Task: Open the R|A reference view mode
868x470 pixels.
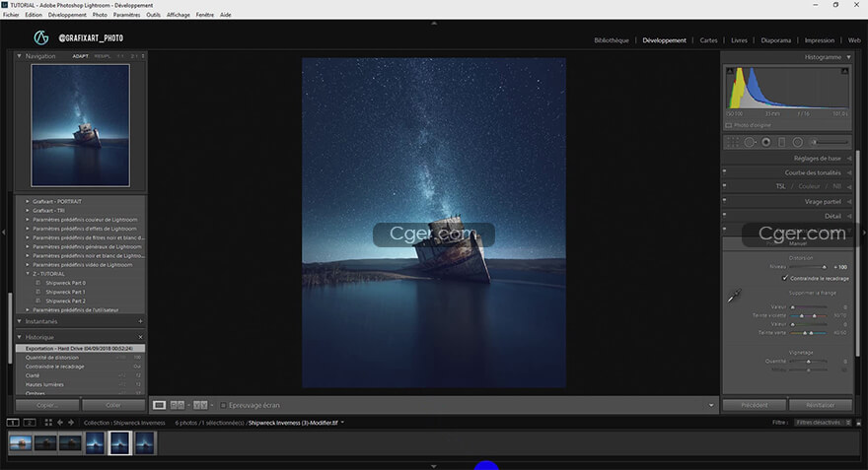Action: (x=178, y=405)
